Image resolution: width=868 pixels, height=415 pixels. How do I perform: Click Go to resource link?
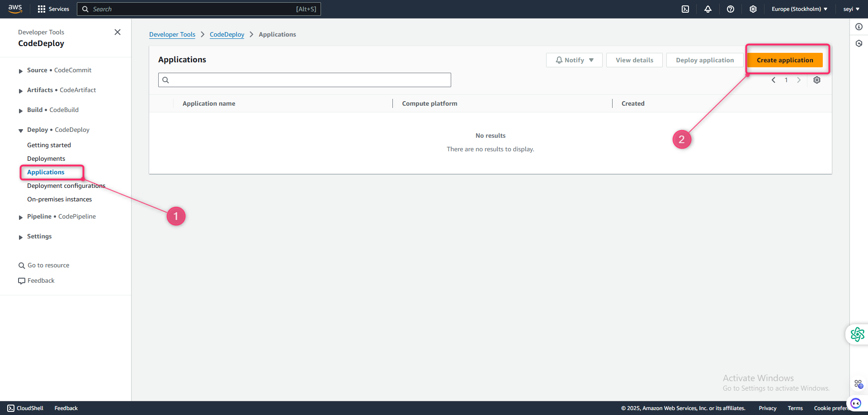point(48,266)
